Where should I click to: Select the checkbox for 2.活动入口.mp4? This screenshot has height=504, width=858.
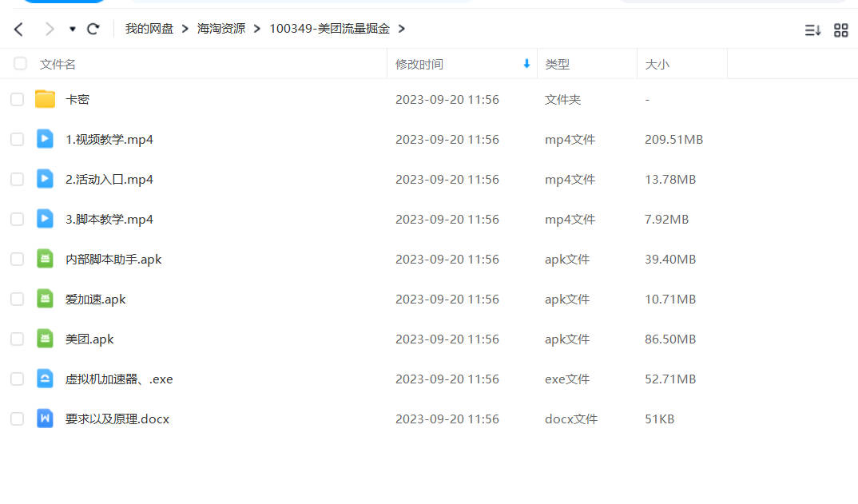pyautogui.click(x=17, y=179)
